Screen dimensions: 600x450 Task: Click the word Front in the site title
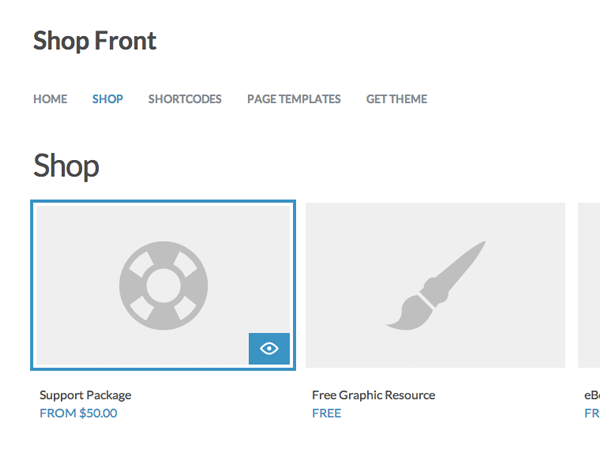click(126, 41)
